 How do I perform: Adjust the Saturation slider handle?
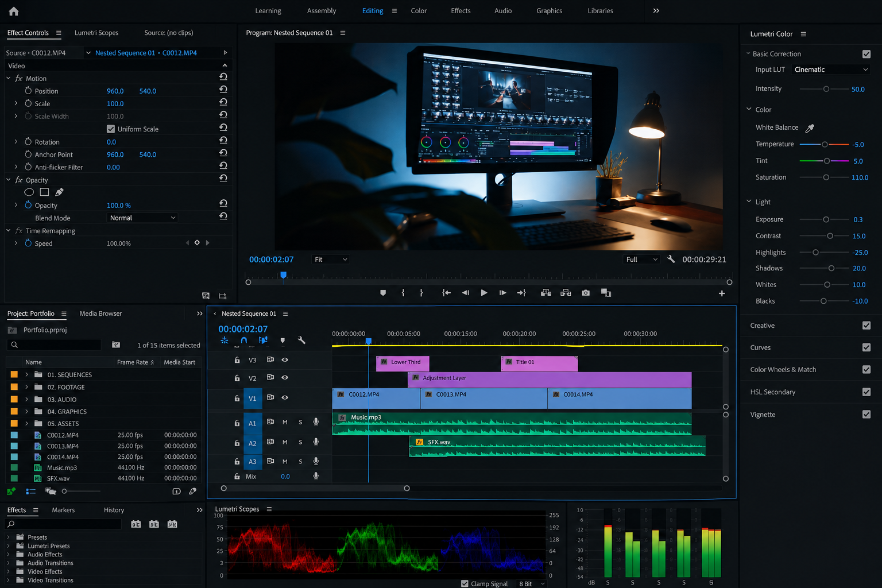826,177
